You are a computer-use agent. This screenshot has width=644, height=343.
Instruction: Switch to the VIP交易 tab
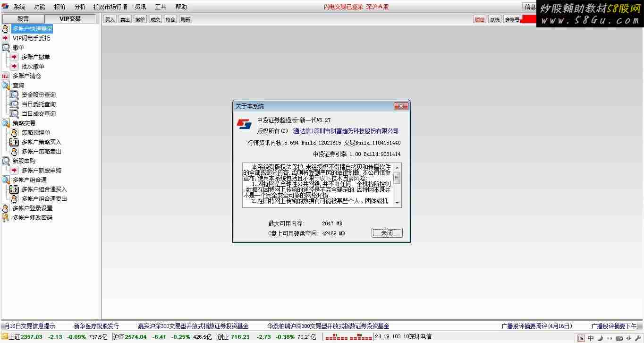point(70,19)
